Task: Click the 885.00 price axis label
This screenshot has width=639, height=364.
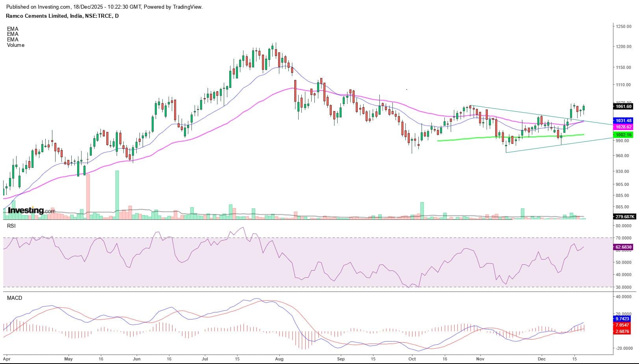Action: coord(622,195)
